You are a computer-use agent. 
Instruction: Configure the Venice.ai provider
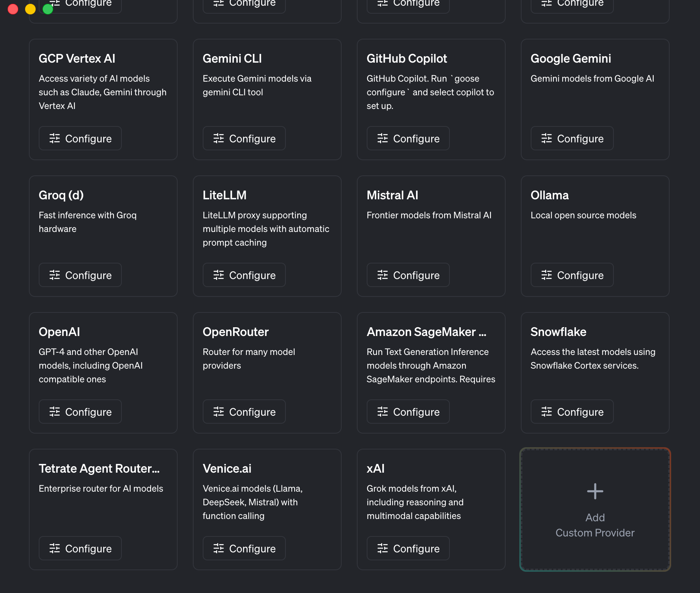coord(244,548)
